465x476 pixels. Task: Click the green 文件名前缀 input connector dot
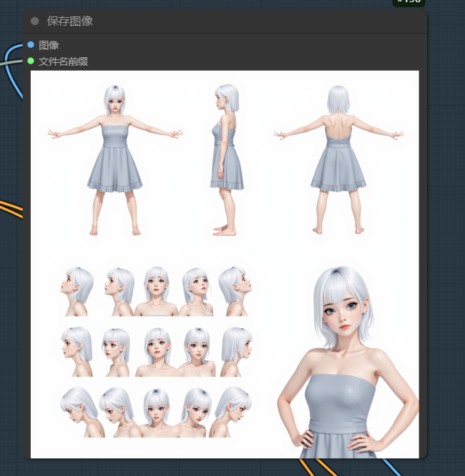(31, 61)
